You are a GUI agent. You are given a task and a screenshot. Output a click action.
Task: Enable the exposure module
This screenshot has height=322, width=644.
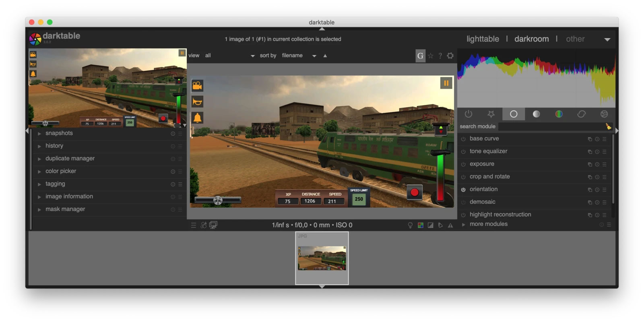tap(463, 164)
